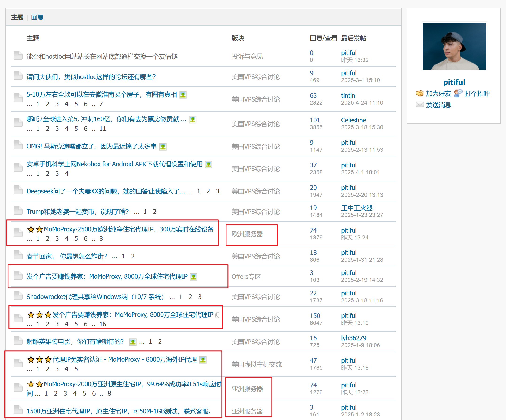The image size is (506, 420).
Task: Click the 加为好友 handshake icon
Action: coord(420,93)
